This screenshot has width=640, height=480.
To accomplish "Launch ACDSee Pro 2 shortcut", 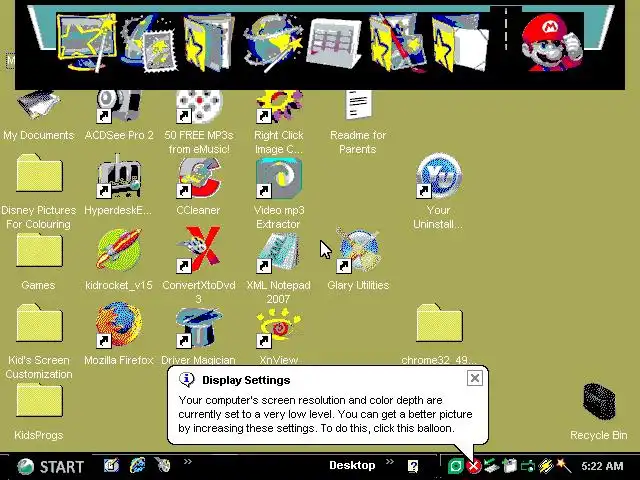I will tap(119, 106).
